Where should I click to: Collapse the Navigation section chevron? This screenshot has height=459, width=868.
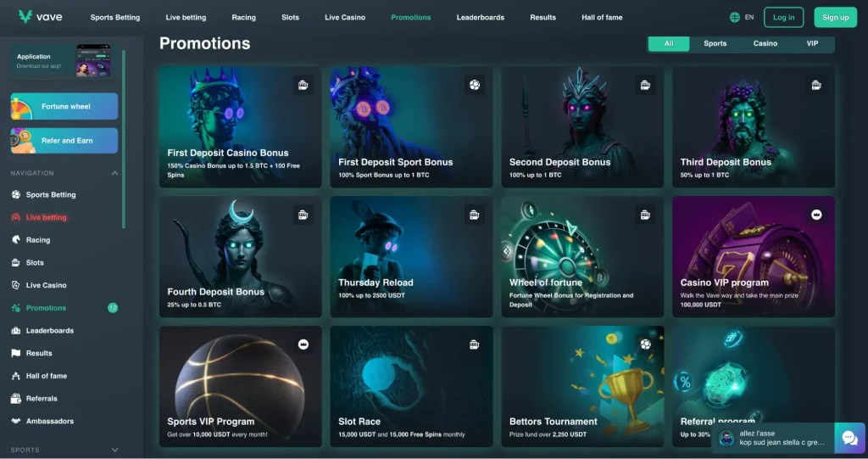[114, 173]
